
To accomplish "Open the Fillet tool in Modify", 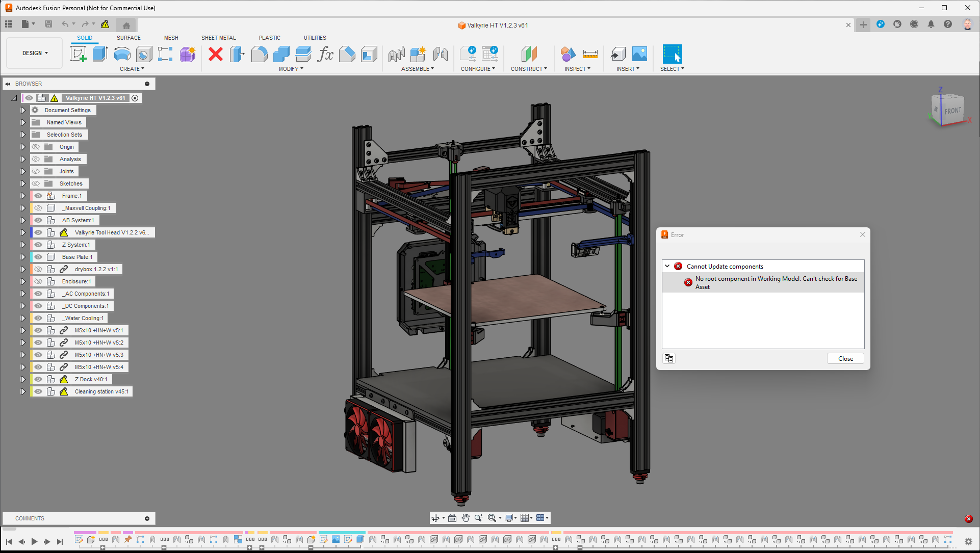I will (x=259, y=54).
